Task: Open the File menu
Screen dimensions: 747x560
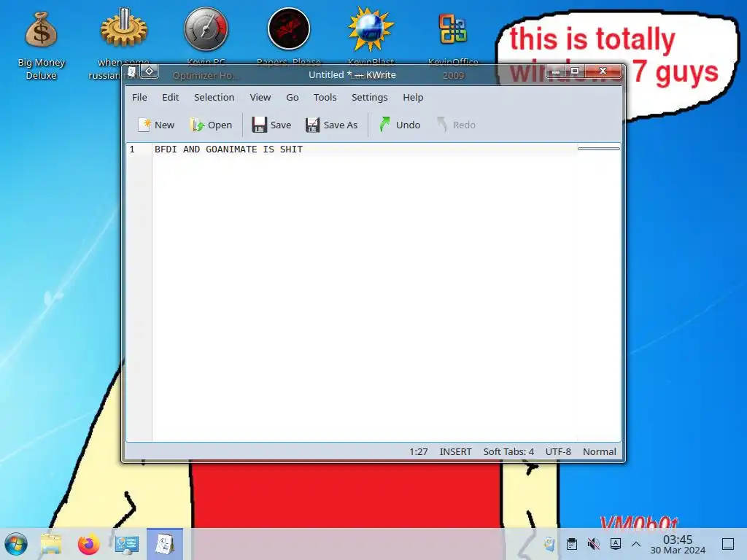Action: 139,97
